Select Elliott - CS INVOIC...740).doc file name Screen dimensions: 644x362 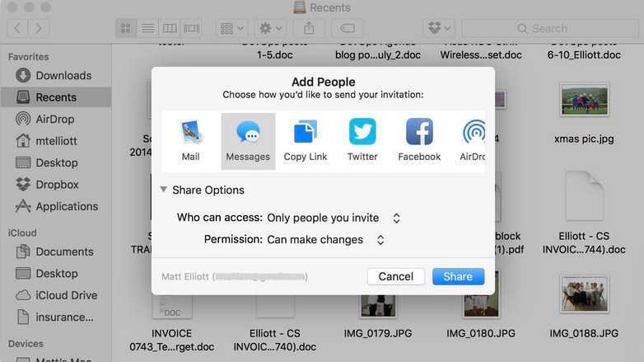[x=275, y=340]
